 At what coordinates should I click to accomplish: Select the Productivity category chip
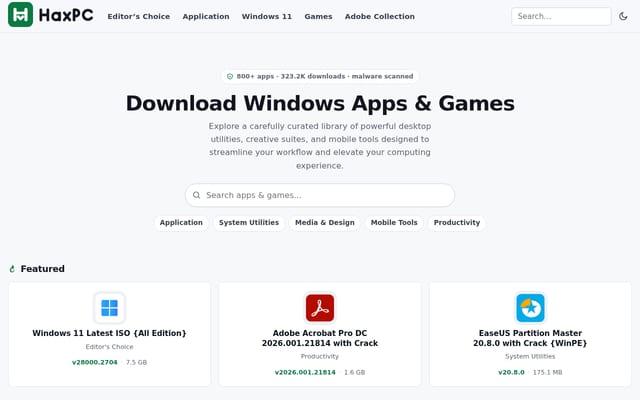(x=457, y=222)
